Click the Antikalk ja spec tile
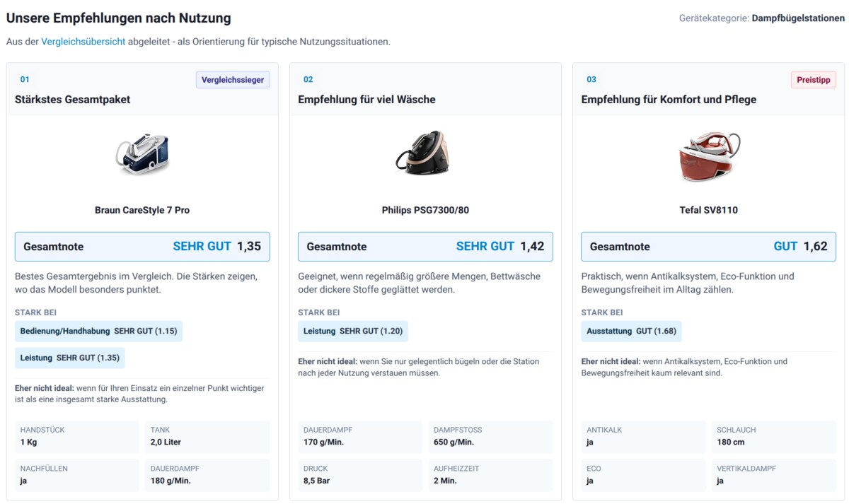Viewport: 849px width, 504px height. (643, 437)
